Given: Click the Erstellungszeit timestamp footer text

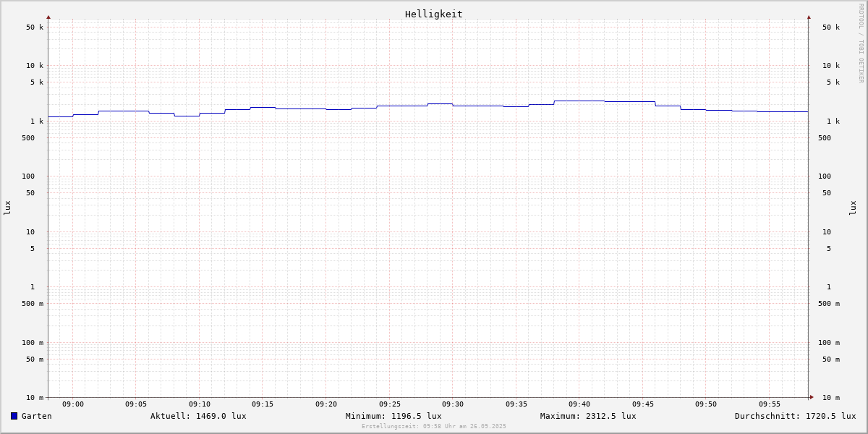Looking at the screenshot, I should 434,427.
